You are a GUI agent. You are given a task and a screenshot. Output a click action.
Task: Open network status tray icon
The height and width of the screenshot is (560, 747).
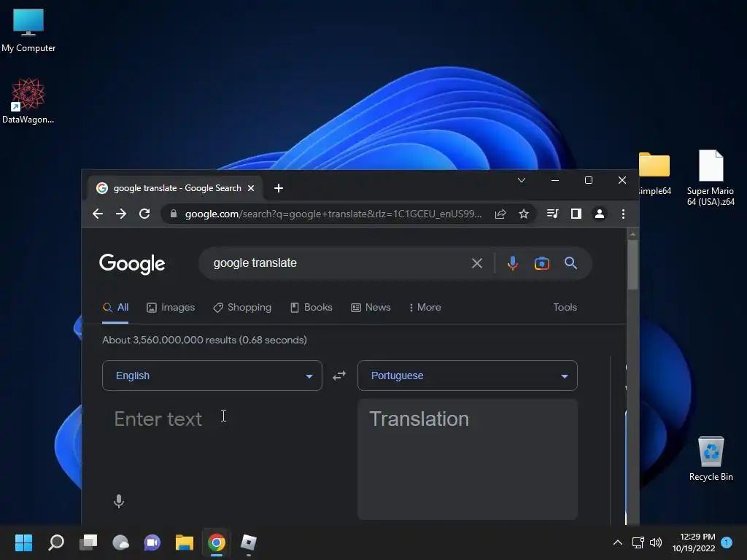pyautogui.click(x=638, y=542)
